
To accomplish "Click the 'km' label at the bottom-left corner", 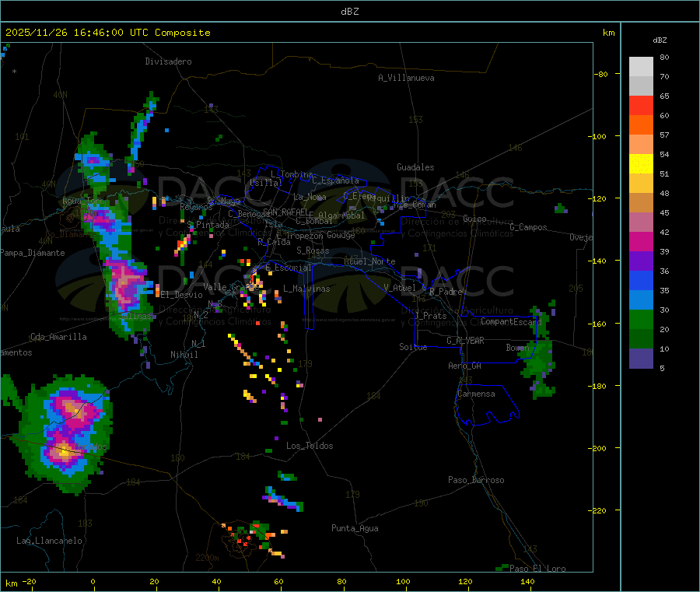I will [x=11, y=583].
